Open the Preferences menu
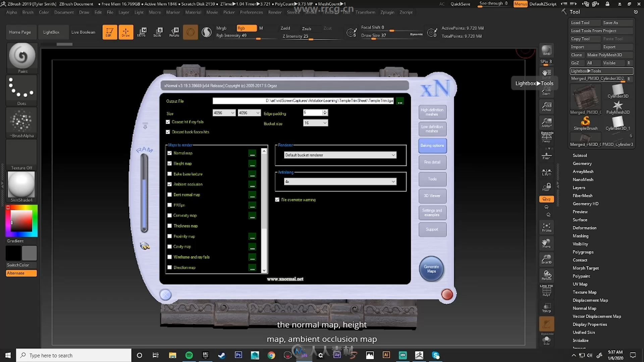This screenshot has height=362, width=644. pyautogui.click(x=251, y=12)
